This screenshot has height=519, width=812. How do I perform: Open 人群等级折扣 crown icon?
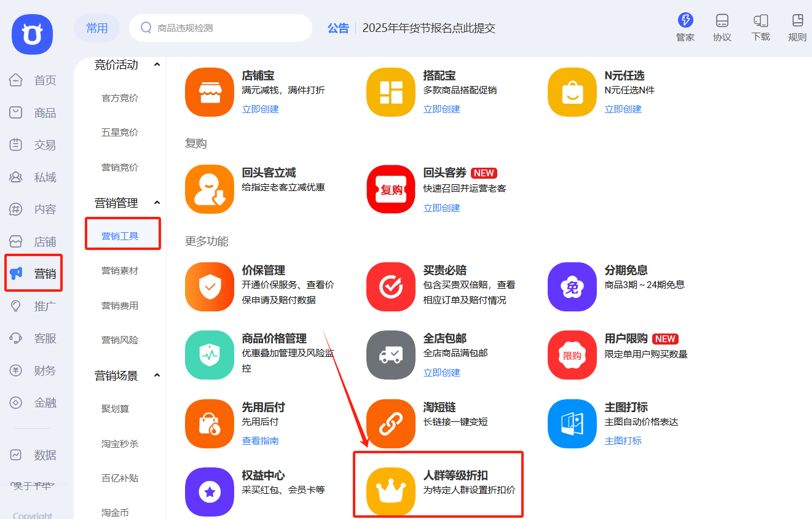(x=391, y=492)
